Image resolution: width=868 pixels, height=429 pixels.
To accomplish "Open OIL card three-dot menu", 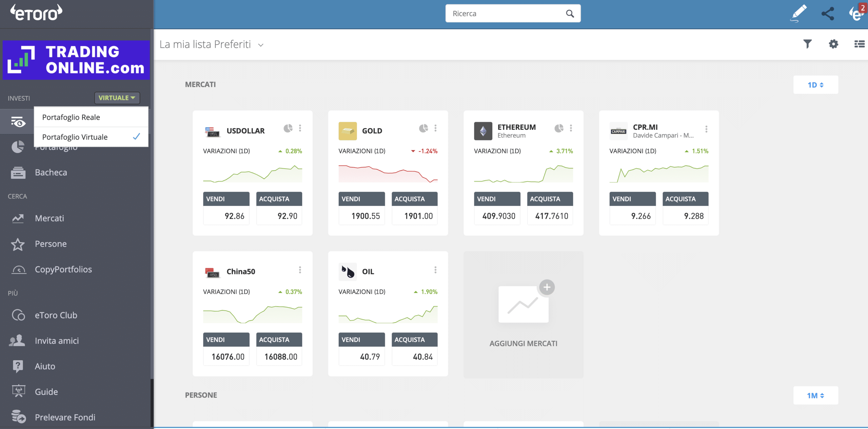I will [x=435, y=270].
